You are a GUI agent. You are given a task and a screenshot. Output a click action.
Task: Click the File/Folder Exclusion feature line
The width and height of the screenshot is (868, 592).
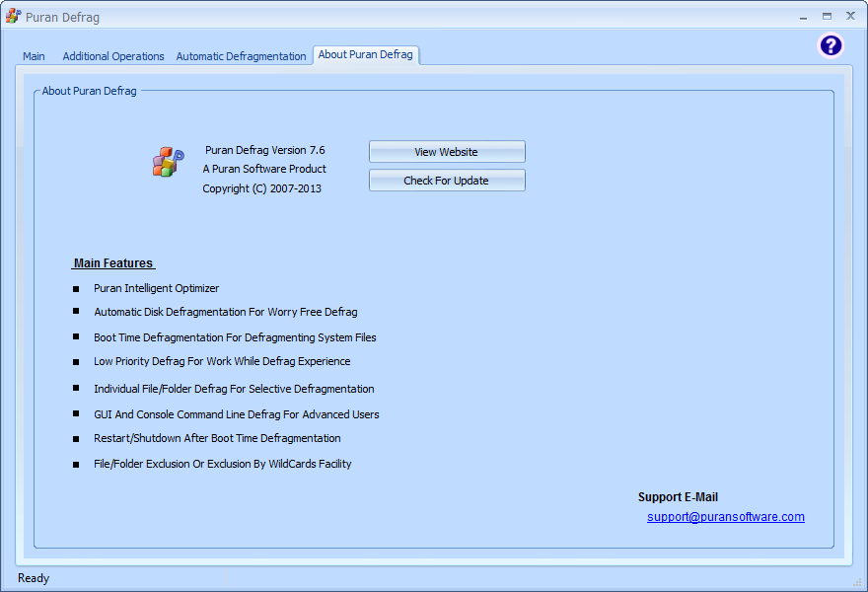coord(223,464)
